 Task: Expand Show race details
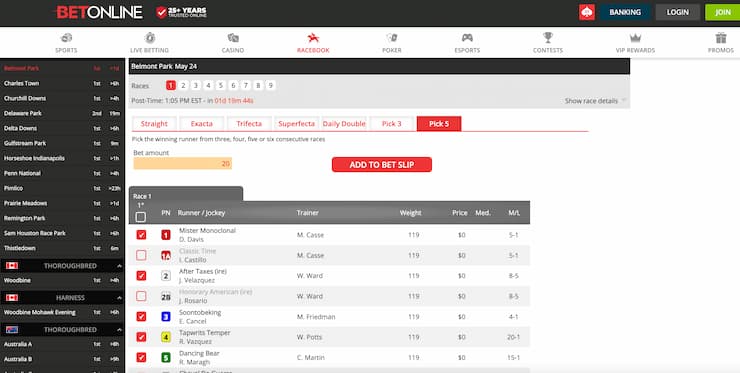pyautogui.click(x=595, y=101)
